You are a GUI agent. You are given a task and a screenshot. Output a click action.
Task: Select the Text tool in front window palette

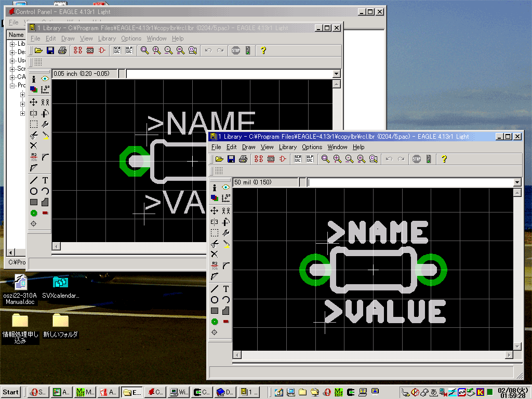tap(226, 289)
